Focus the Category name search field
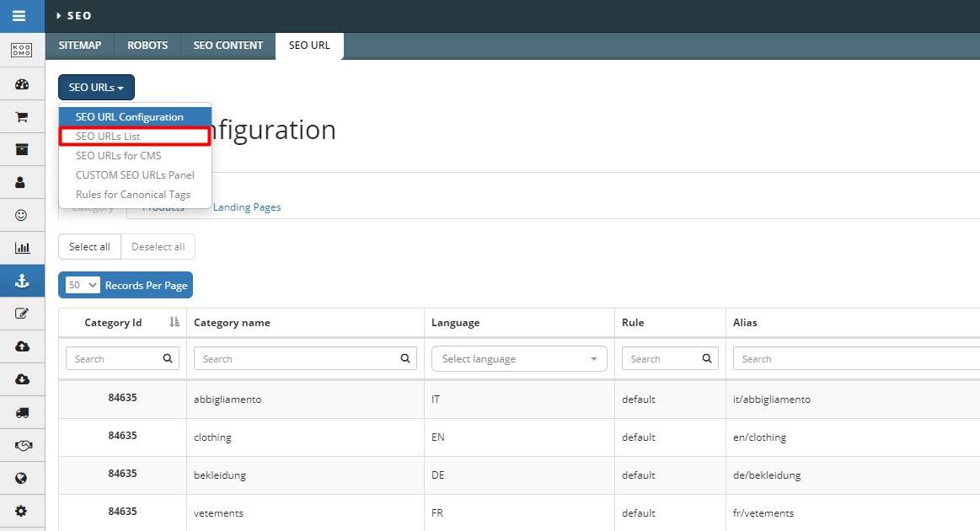This screenshot has height=531, width=980. point(305,358)
